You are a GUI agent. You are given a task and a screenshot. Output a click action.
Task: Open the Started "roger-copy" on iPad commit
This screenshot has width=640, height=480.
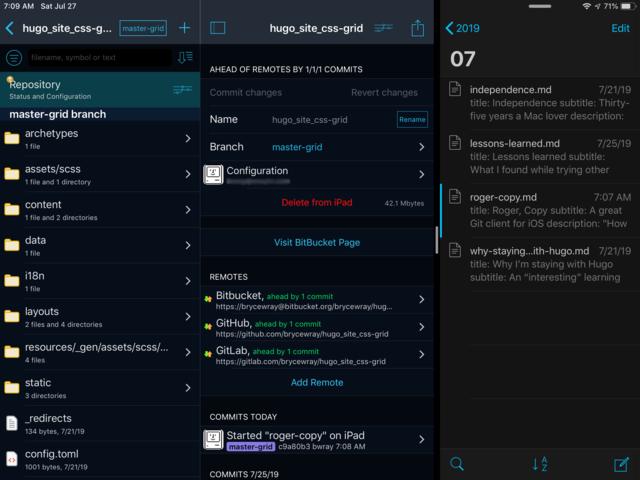317,440
